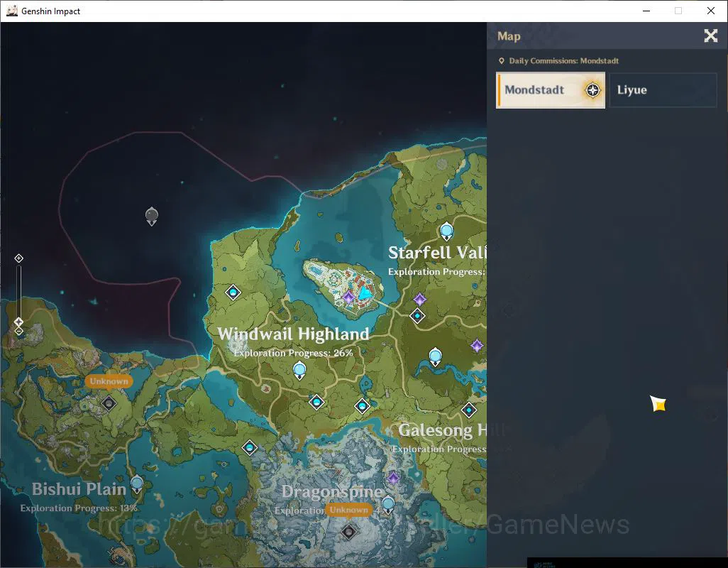The image size is (728, 568).
Task: Select the waypoint below the eastern purple marker
Action: (x=417, y=316)
